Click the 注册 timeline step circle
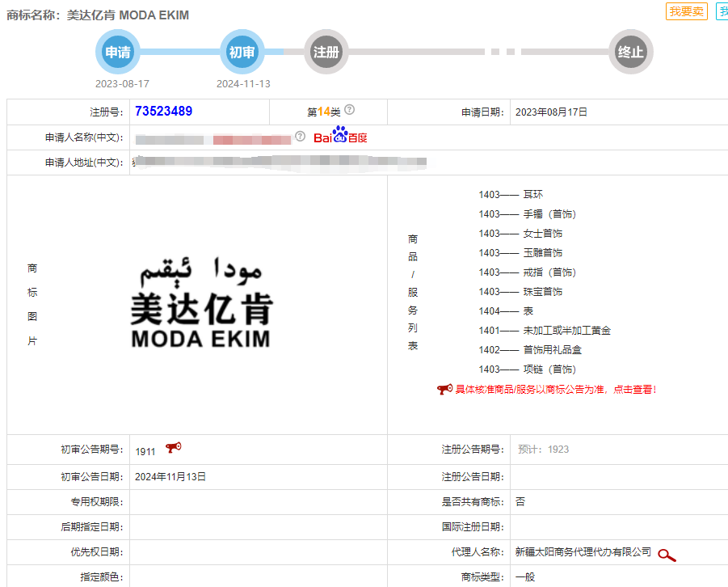Image resolution: width=728 pixels, height=587 pixels. (x=326, y=52)
